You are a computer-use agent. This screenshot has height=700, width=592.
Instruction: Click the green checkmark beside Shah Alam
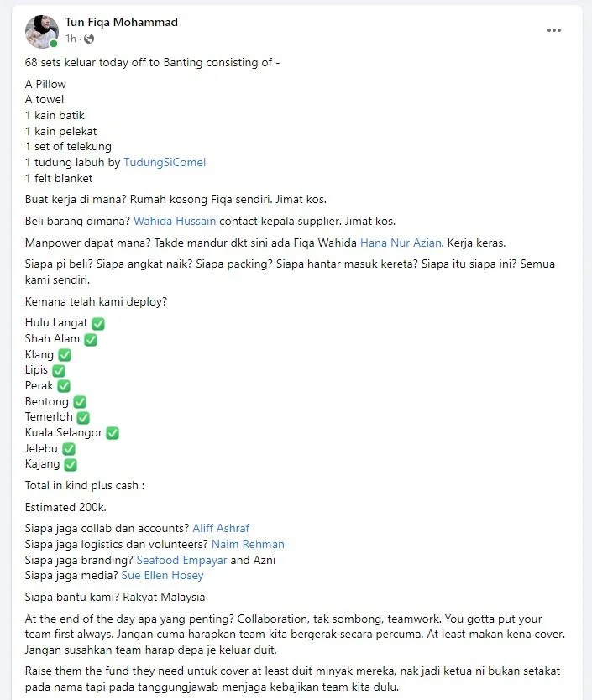(x=91, y=340)
